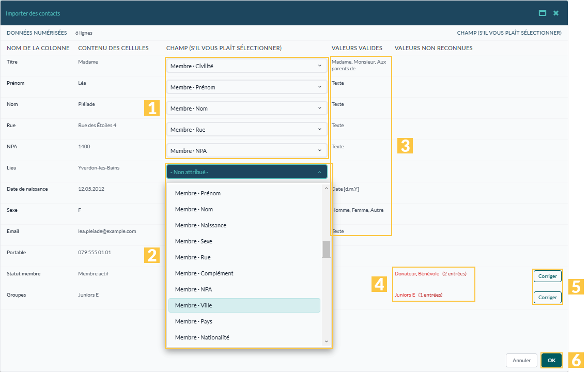Viewport: 588px width, 372px height.
Task: Click the Titre column name
Action: [12, 62]
